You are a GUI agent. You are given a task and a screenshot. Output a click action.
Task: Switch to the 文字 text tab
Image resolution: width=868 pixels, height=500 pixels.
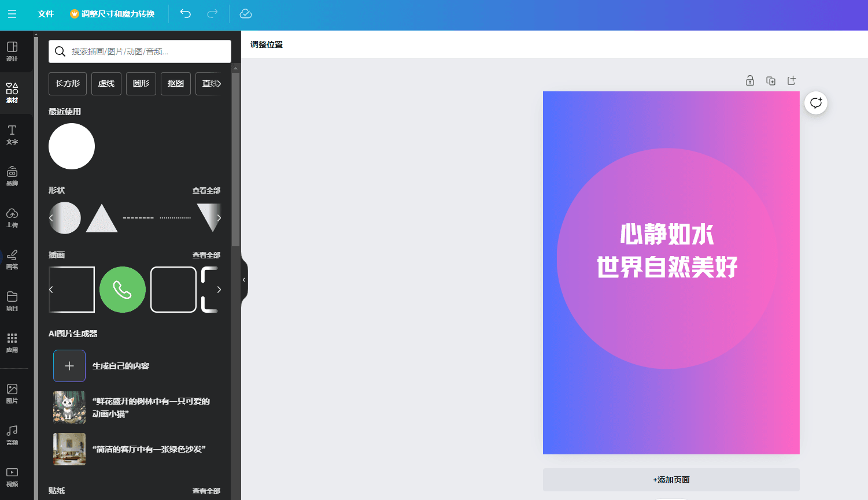click(12, 134)
